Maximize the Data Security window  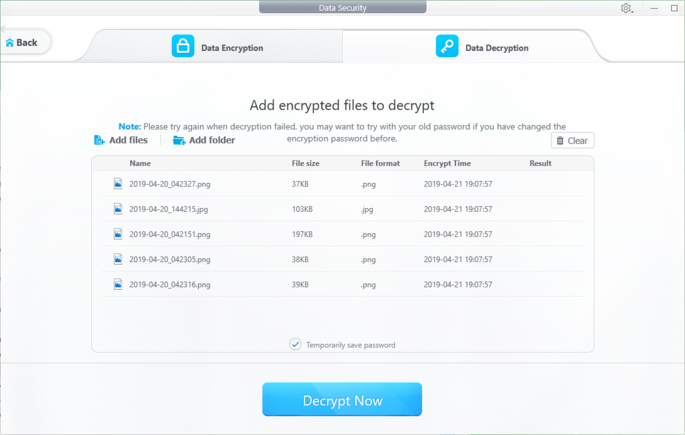click(674, 8)
